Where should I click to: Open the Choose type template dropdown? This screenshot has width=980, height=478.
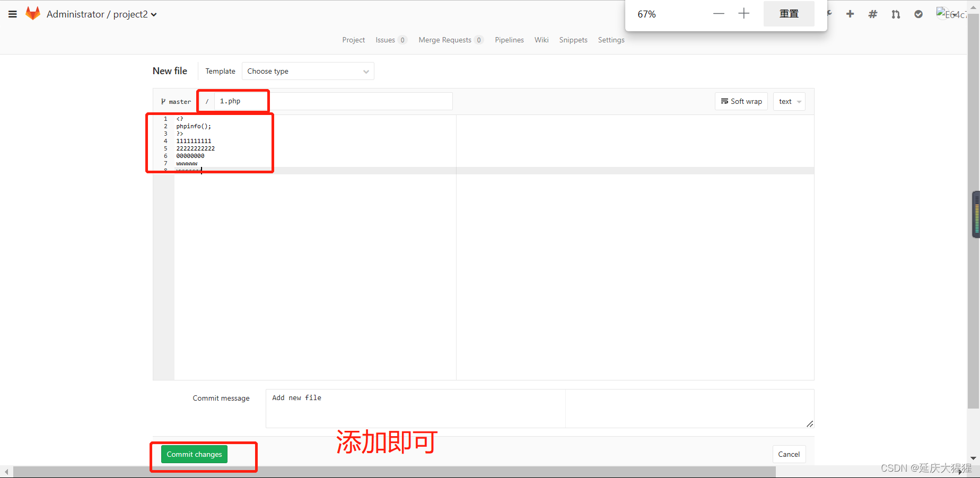pos(308,70)
